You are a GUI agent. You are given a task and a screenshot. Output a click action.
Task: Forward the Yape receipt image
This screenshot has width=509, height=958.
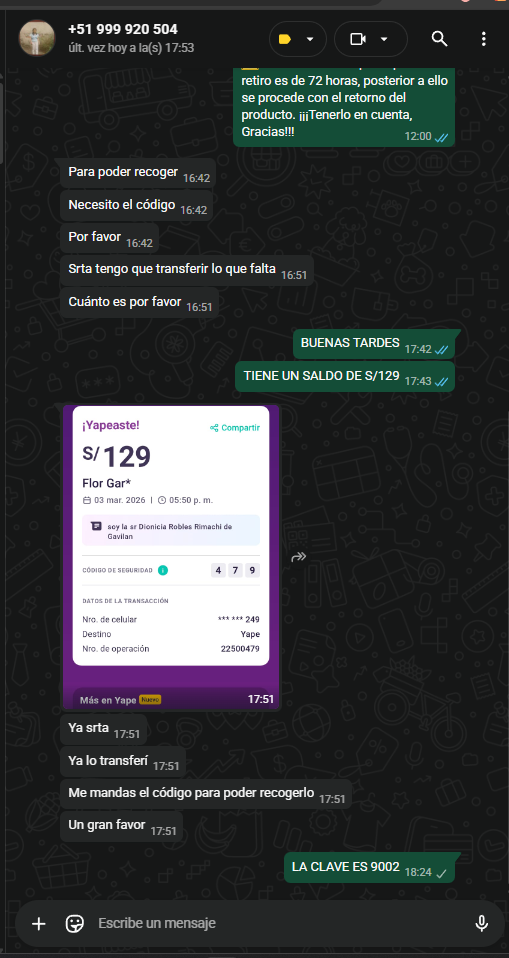click(299, 557)
